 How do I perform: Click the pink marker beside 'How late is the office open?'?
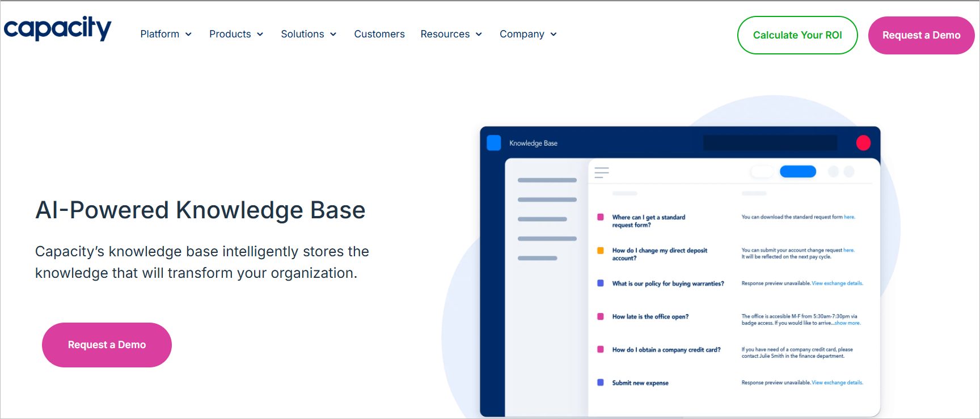click(600, 316)
